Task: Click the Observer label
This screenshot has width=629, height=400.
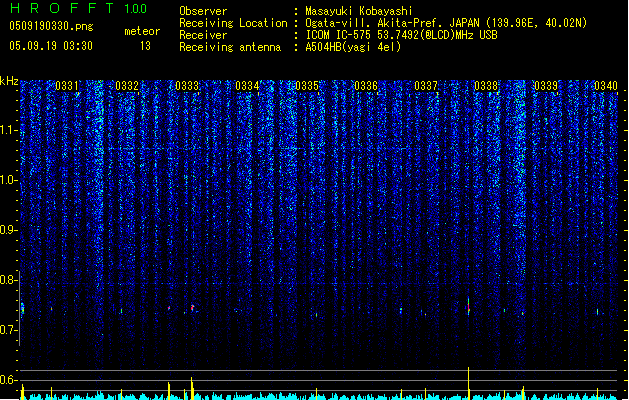Action: pos(203,11)
